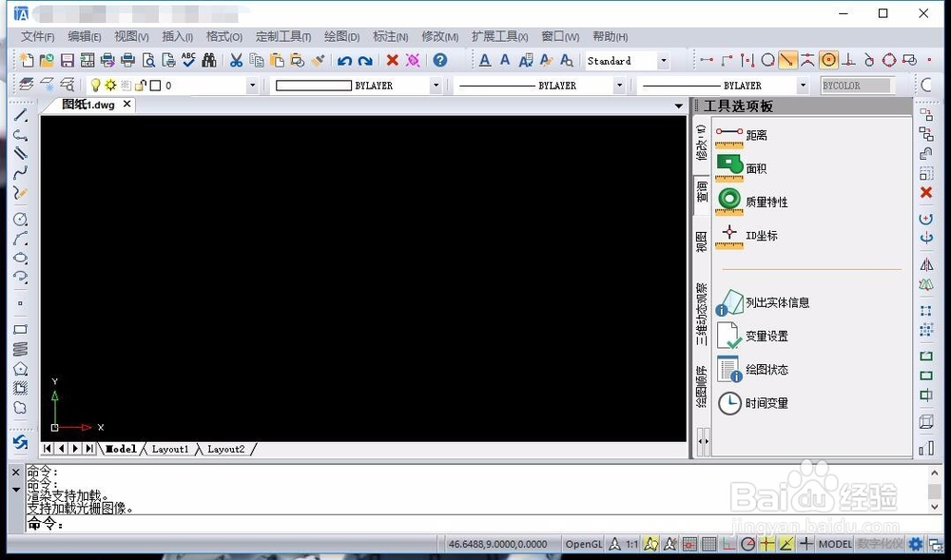
Task: Open the Layer Properties Manager icon
Action: (x=26, y=85)
